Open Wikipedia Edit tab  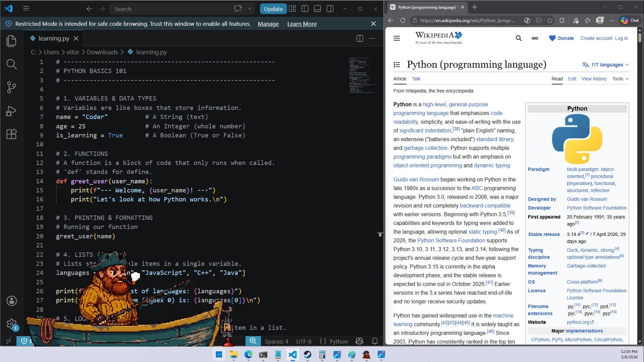click(572, 79)
